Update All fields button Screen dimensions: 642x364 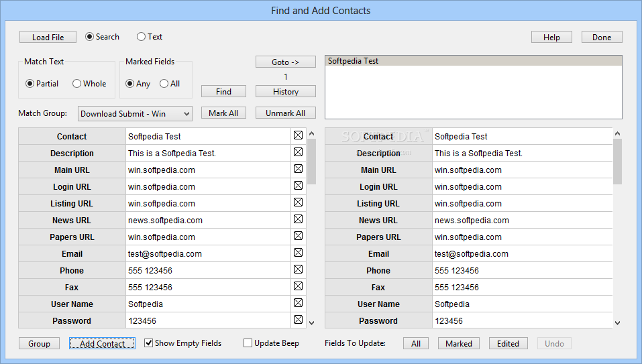[416, 343]
